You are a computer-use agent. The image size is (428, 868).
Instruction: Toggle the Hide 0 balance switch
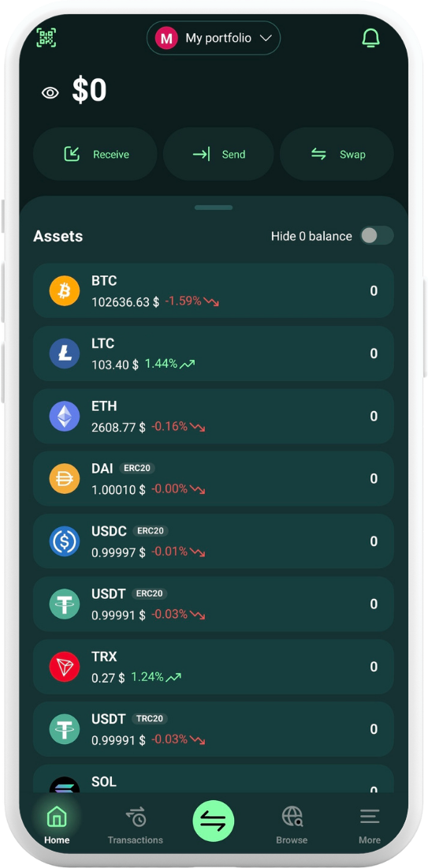(x=377, y=236)
